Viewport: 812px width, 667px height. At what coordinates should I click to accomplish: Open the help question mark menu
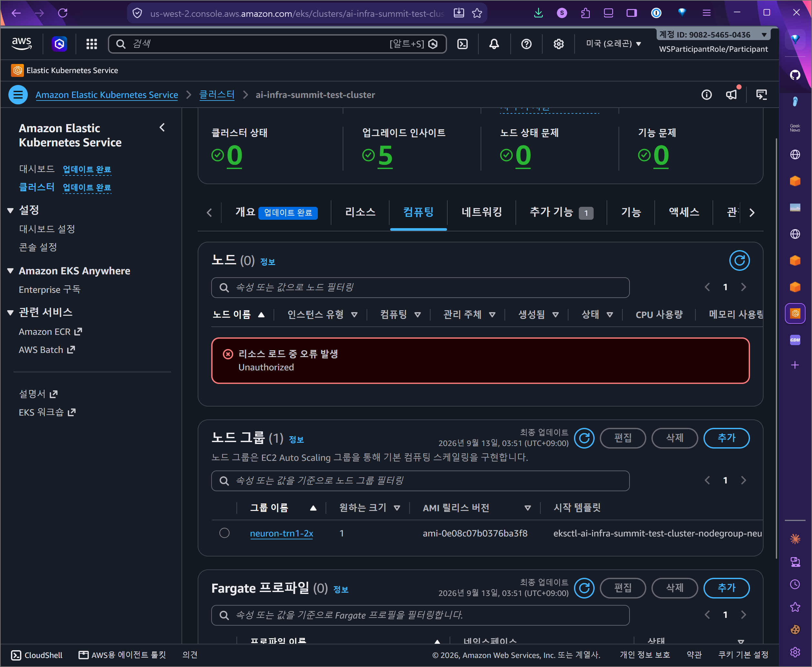(x=526, y=44)
